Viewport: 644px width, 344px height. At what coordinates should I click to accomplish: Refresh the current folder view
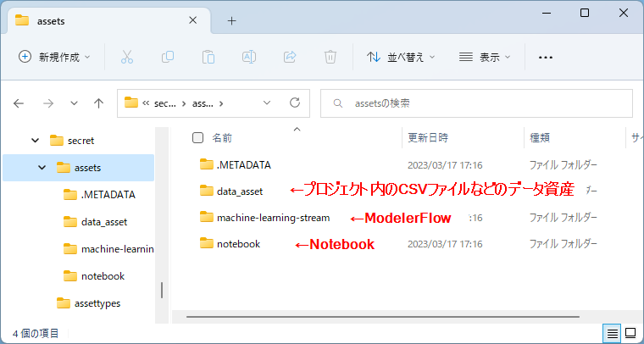295,103
